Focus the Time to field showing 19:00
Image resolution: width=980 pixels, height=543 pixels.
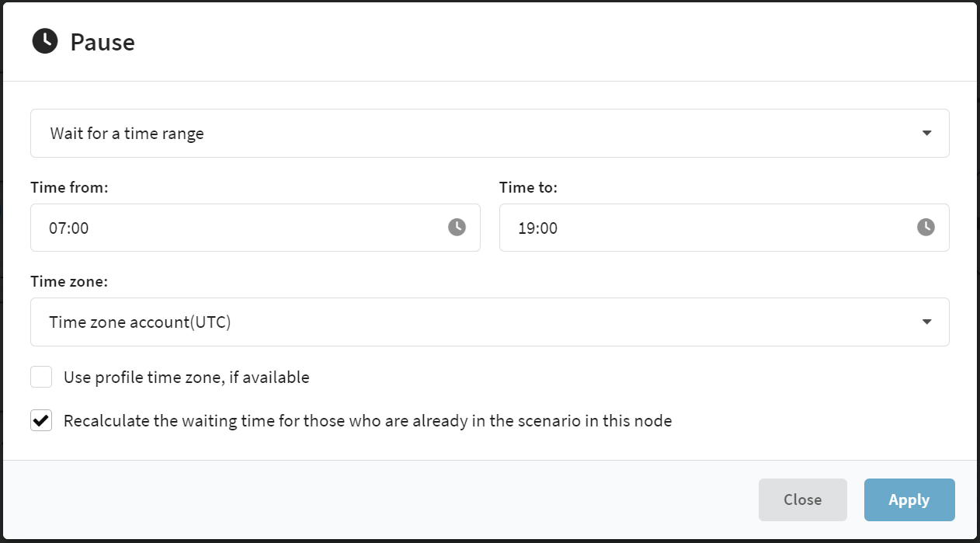(724, 228)
